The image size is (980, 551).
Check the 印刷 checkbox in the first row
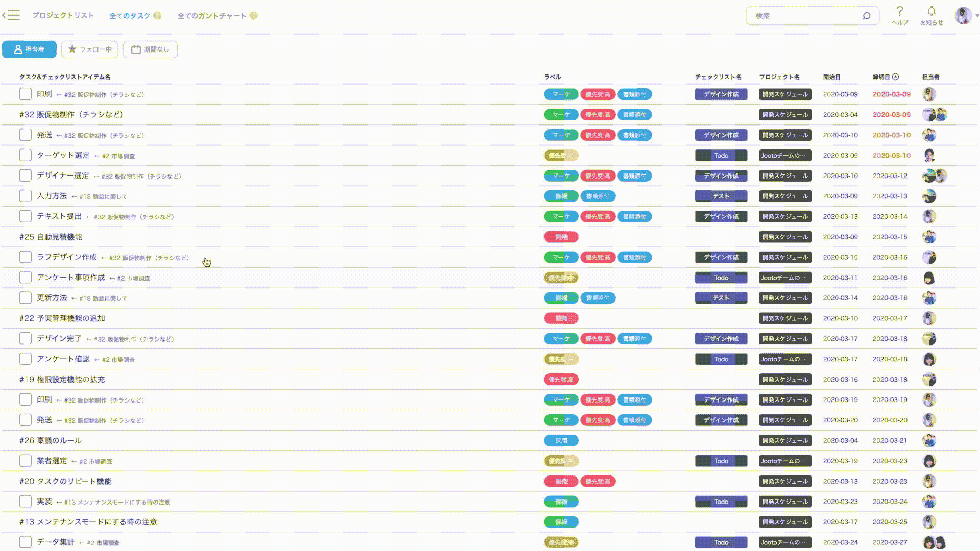(26, 94)
